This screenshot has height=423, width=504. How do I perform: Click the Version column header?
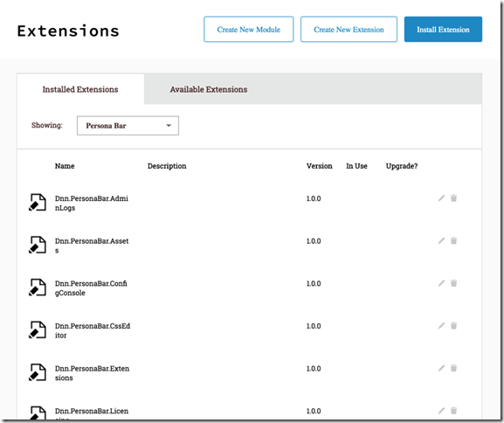pos(319,166)
